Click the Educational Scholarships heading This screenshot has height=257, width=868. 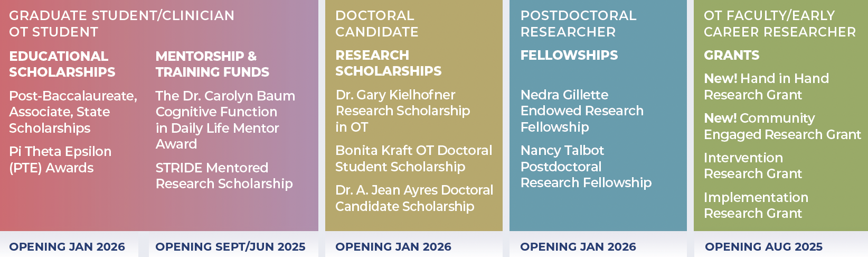(x=62, y=64)
